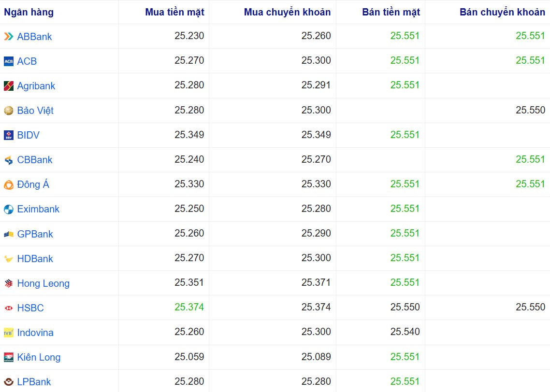Open the GPBank link
Viewport: 550px width, 392px height.
point(34,233)
